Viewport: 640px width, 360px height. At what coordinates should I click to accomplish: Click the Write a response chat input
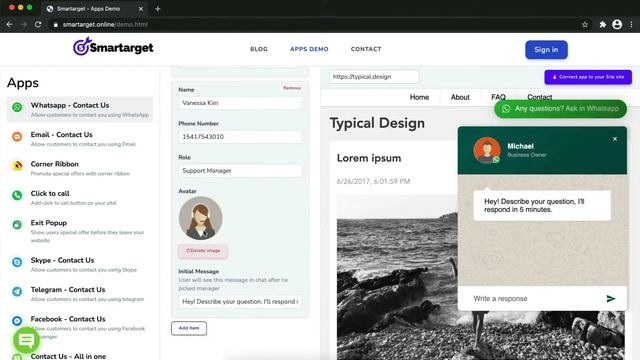tap(535, 299)
